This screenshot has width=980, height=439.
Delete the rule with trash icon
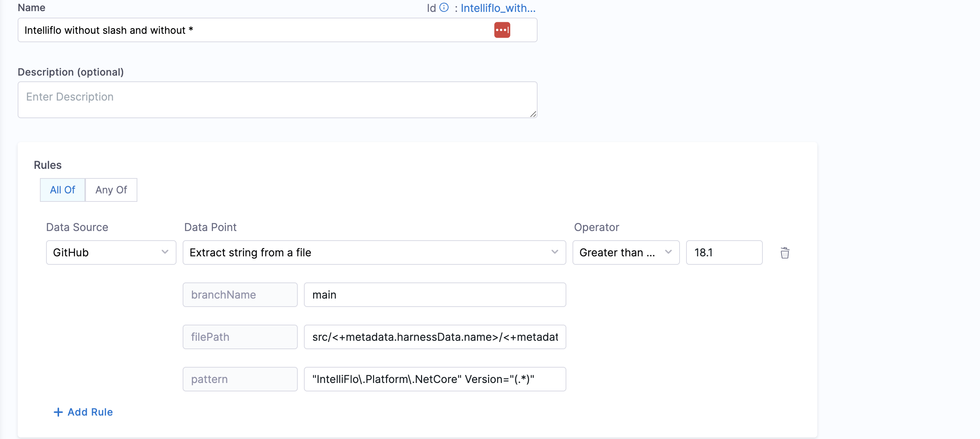click(x=785, y=253)
